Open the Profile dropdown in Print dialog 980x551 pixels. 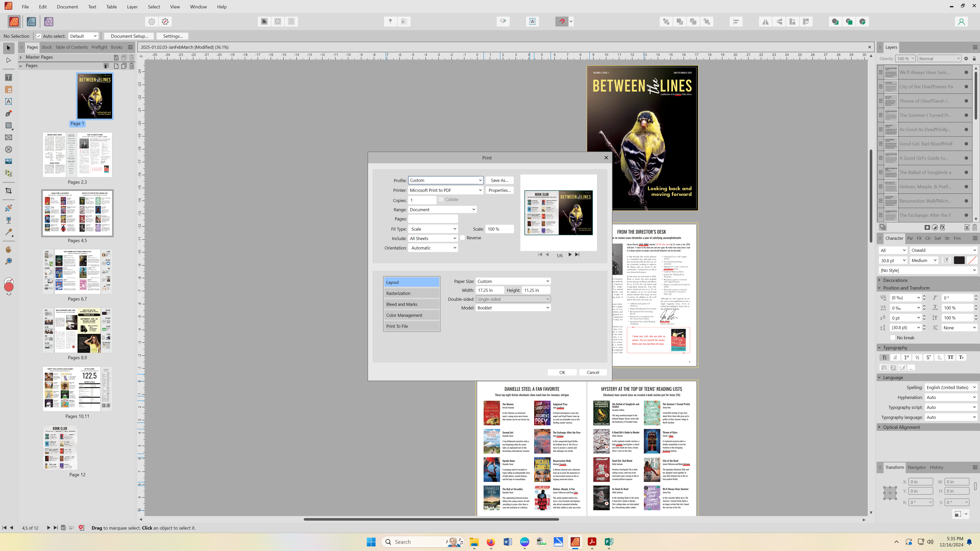pyautogui.click(x=446, y=180)
